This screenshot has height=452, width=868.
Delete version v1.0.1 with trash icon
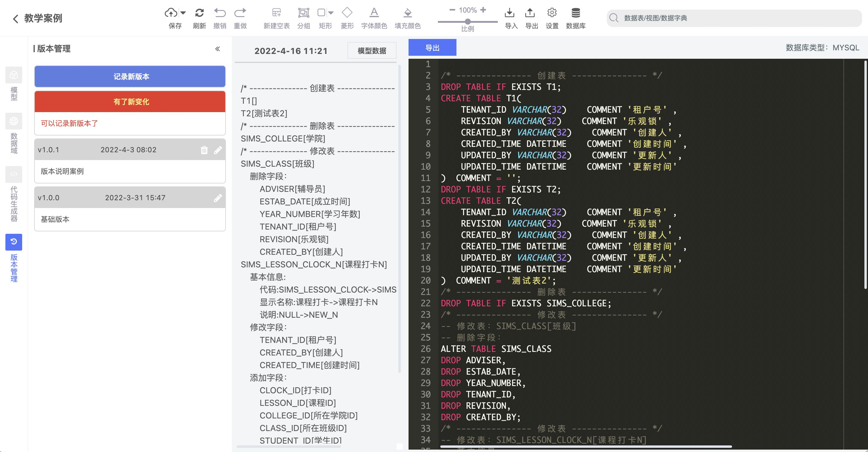(x=204, y=150)
